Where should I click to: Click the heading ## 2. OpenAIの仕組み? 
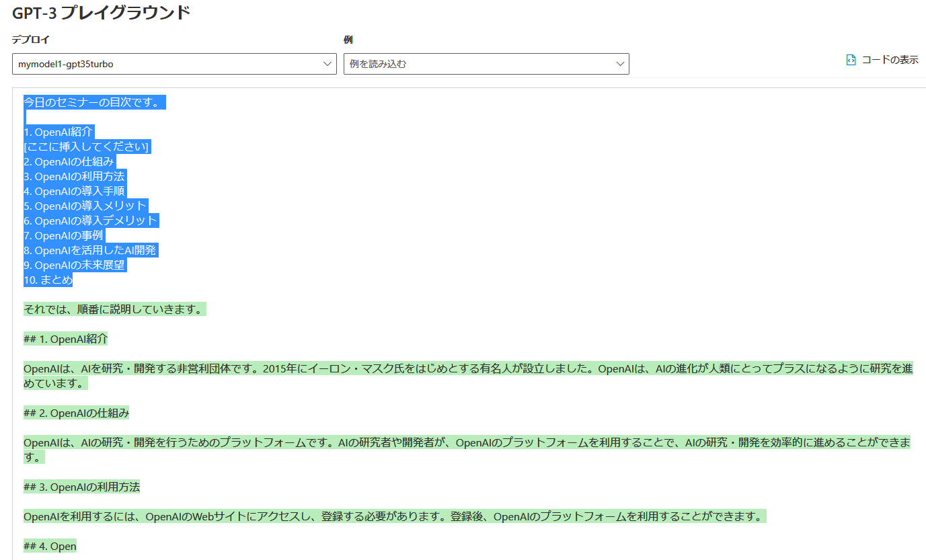(74, 412)
